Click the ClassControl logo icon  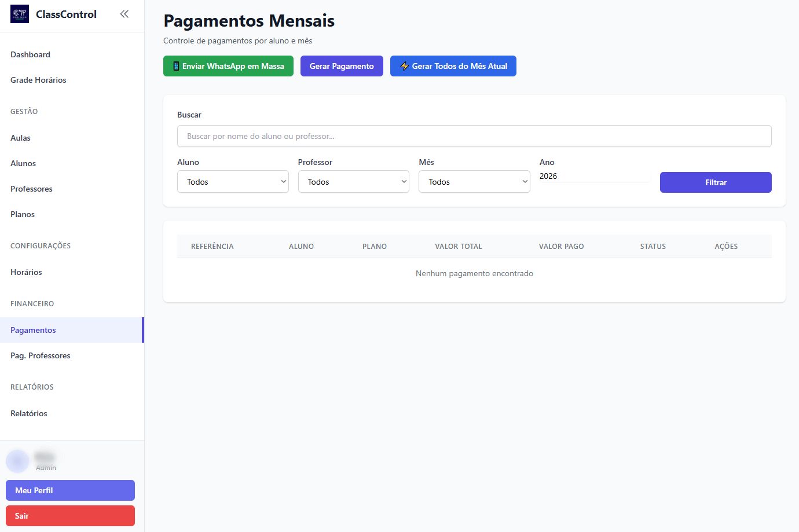(20, 14)
